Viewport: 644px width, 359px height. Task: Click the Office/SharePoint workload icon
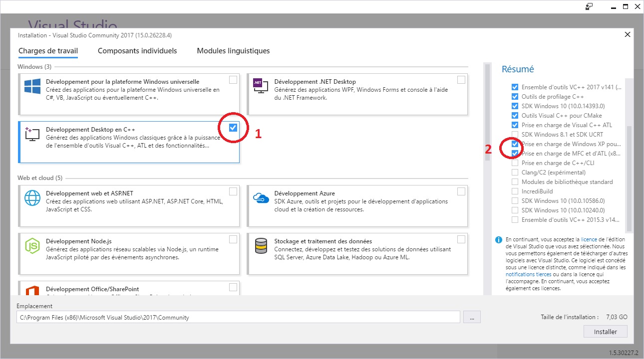32,289
